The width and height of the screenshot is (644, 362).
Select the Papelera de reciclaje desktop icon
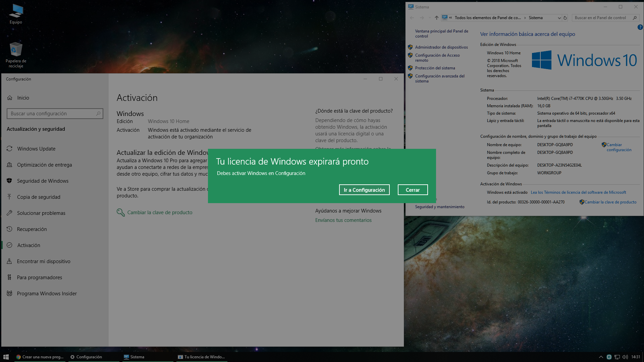coord(16,55)
